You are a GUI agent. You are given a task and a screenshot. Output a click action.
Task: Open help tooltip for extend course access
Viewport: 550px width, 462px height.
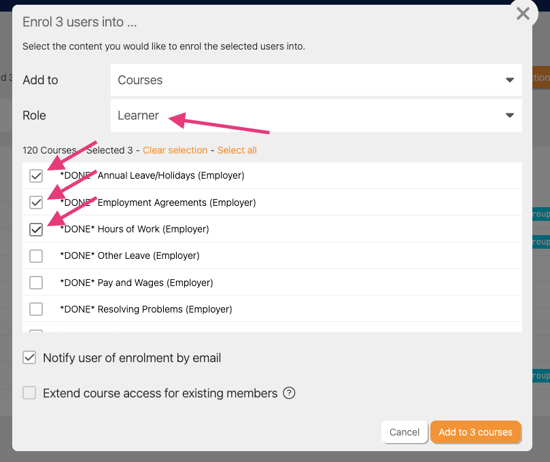289,393
